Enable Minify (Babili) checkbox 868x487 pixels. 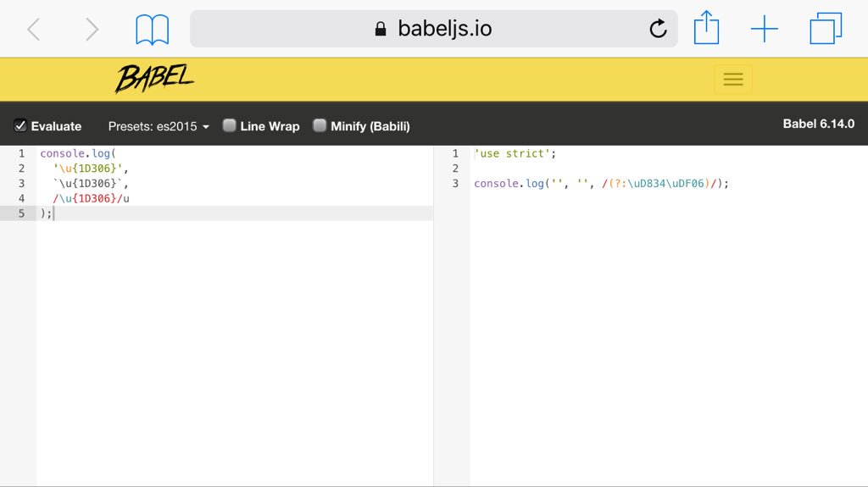tap(320, 125)
